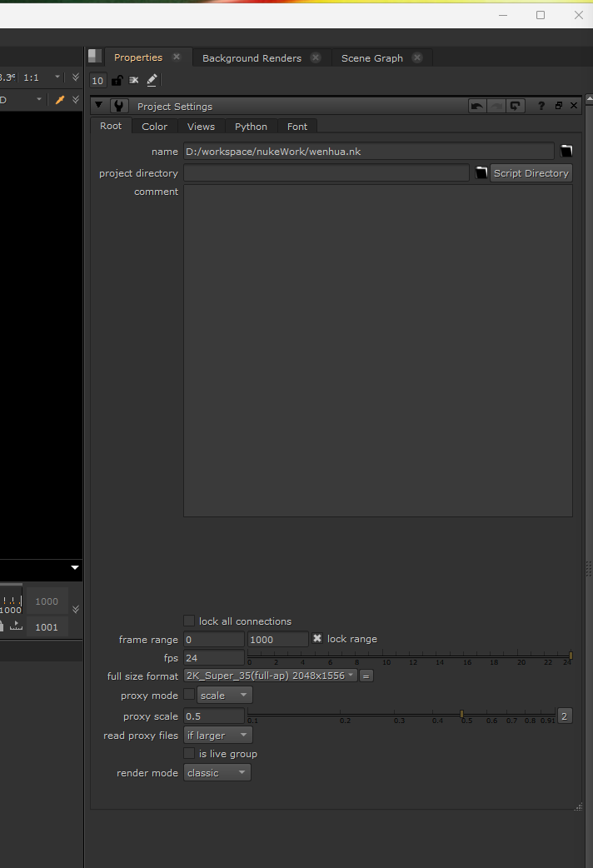Click the pencil edit icon in Properties toolbar
Viewport: 593px width, 868px height.
(x=152, y=81)
